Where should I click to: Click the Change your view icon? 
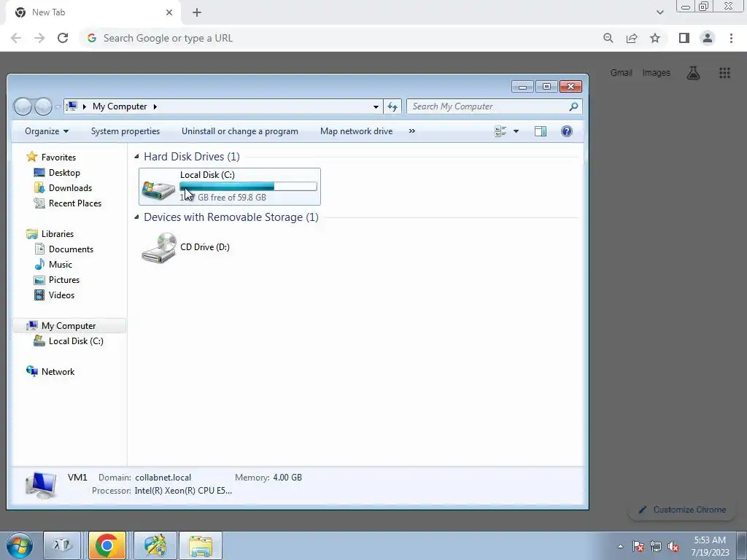click(500, 131)
